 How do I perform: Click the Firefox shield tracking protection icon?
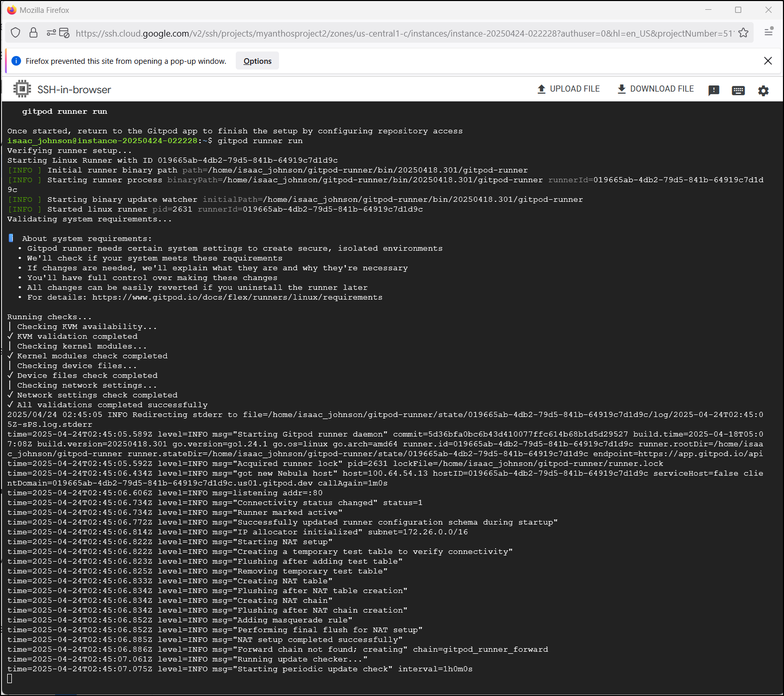point(15,33)
